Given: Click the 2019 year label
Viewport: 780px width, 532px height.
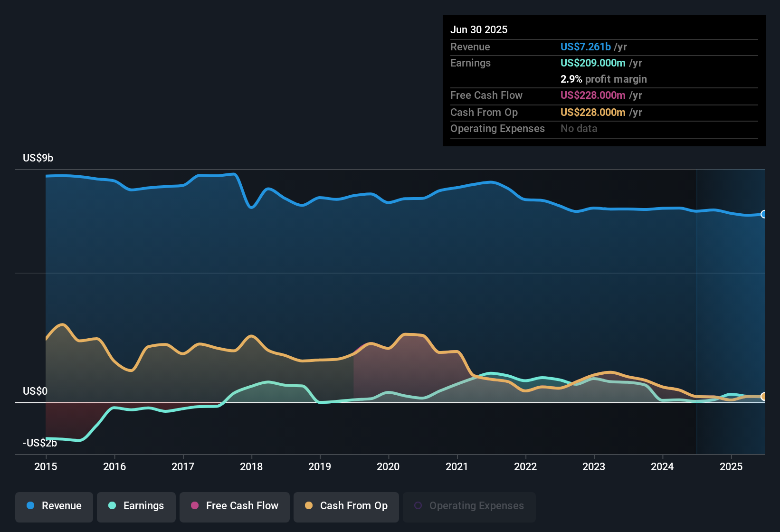Looking at the screenshot, I should click(x=320, y=466).
